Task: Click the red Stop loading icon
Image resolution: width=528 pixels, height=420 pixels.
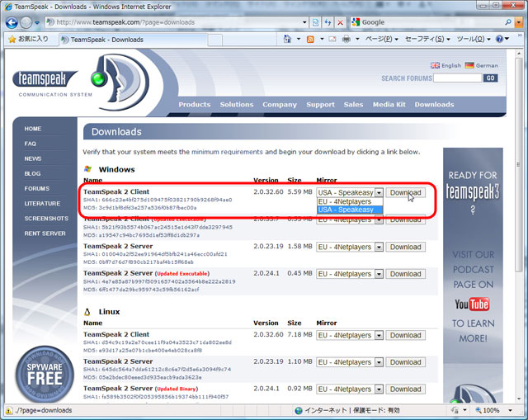Action: (340, 22)
